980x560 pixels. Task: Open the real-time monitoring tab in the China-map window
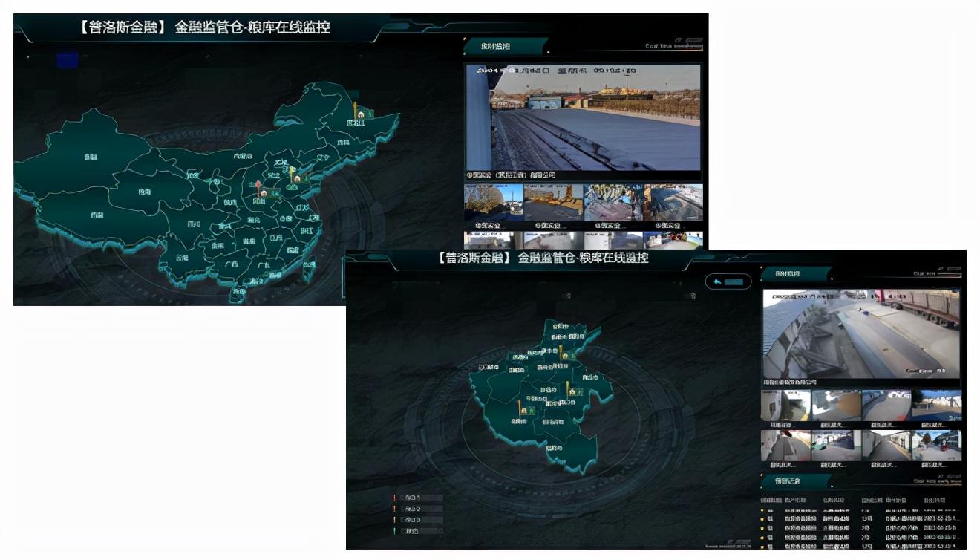pos(506,46)
